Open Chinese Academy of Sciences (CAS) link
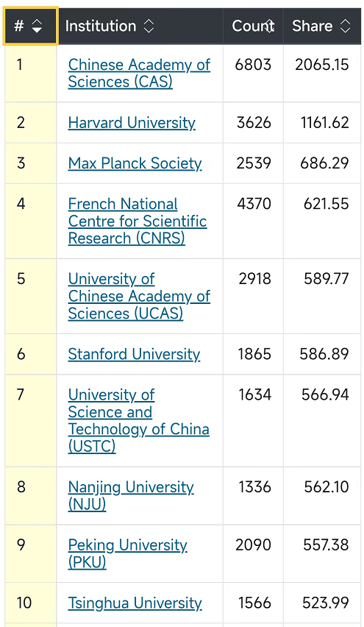The image size is (364, 627). point(139,73)
